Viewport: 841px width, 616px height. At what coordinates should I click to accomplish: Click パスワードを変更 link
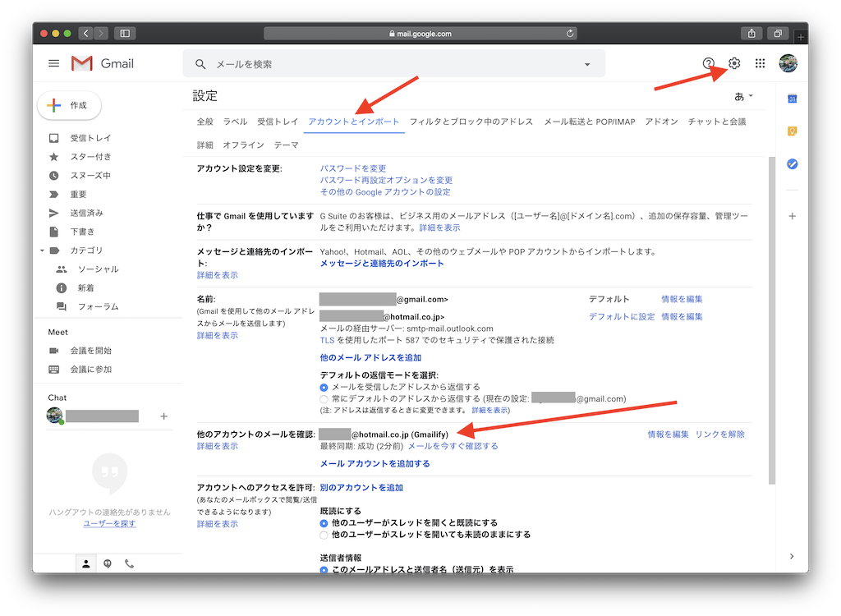[353, 168]
